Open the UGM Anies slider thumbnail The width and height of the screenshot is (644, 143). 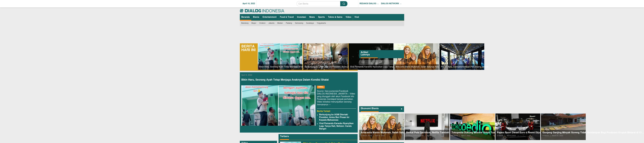coord(325,57)
